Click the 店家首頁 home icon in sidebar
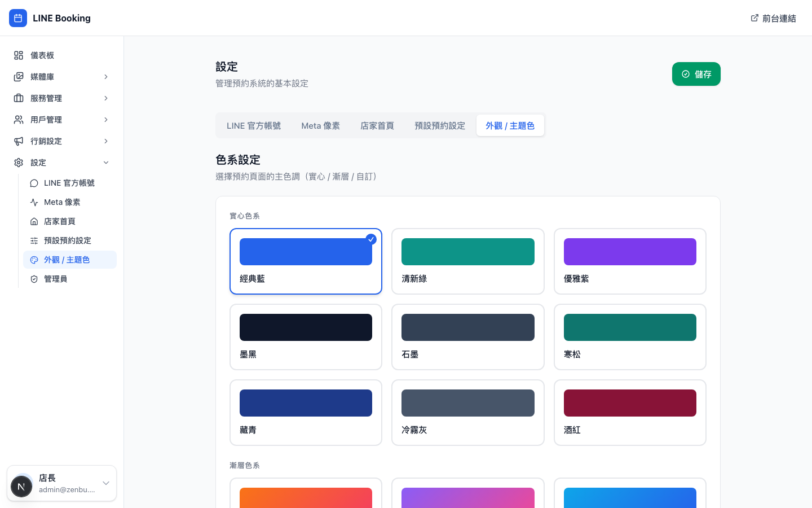Image resolution: width=812 pixels, height=508 pixels. [34, 221]
